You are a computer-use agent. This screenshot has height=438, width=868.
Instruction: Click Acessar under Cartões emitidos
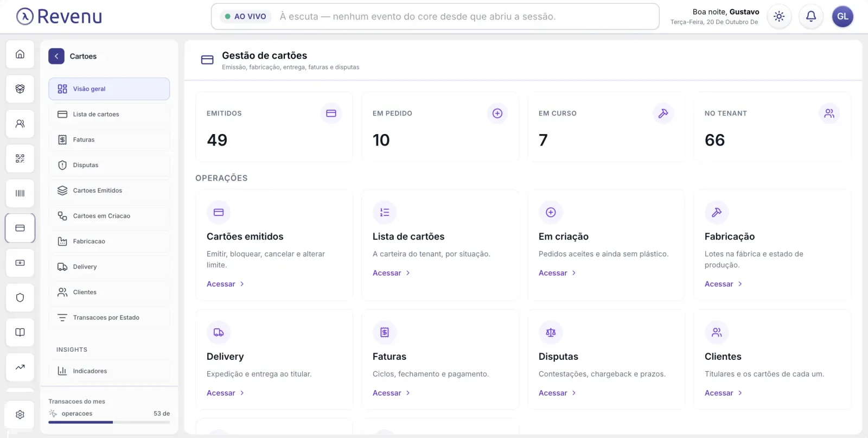point(226,284)
